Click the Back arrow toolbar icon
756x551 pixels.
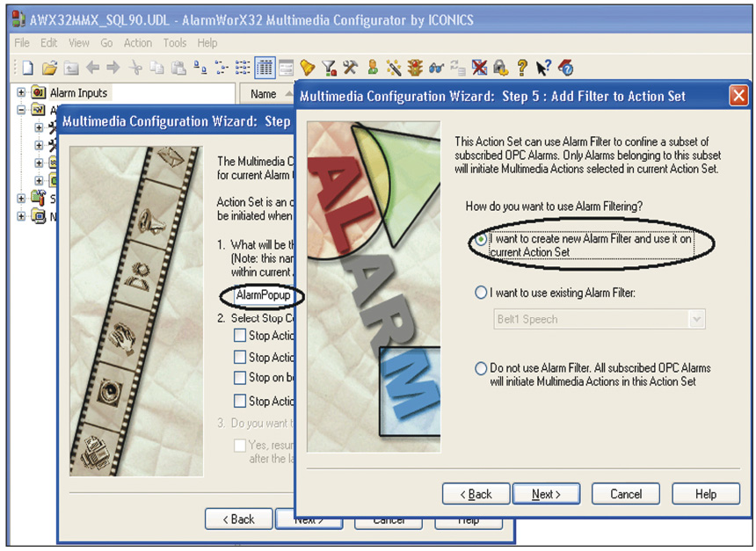click(92, 68)
